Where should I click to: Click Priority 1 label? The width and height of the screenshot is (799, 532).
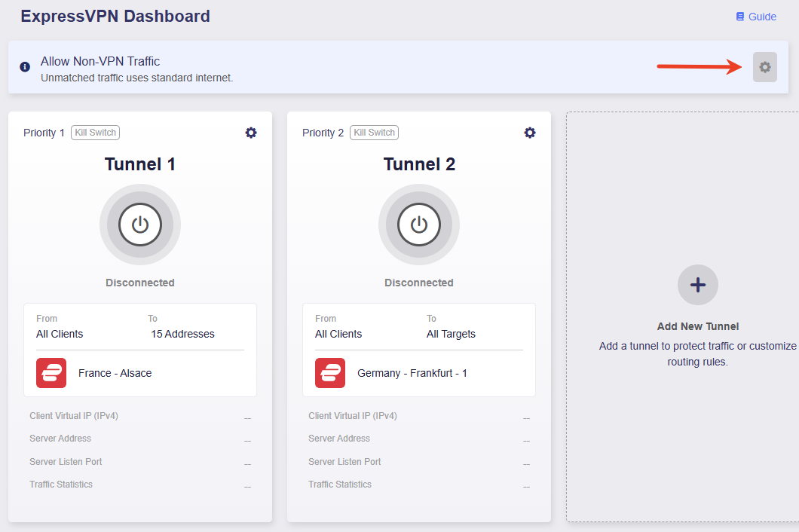click(x=44, y=133)
